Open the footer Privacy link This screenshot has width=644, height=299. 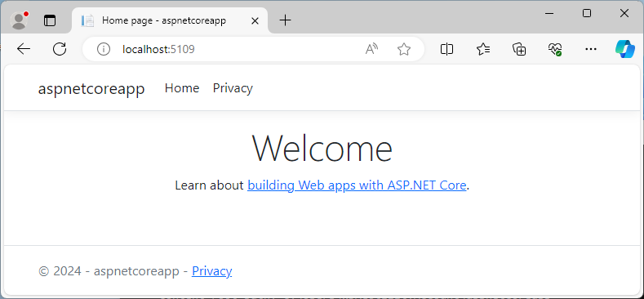coord(212,271)
